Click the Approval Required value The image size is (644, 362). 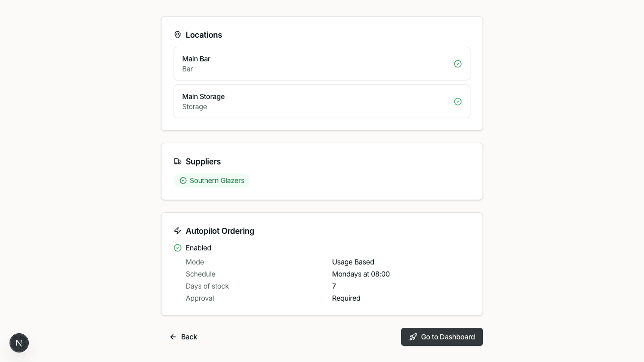[346, 298]
